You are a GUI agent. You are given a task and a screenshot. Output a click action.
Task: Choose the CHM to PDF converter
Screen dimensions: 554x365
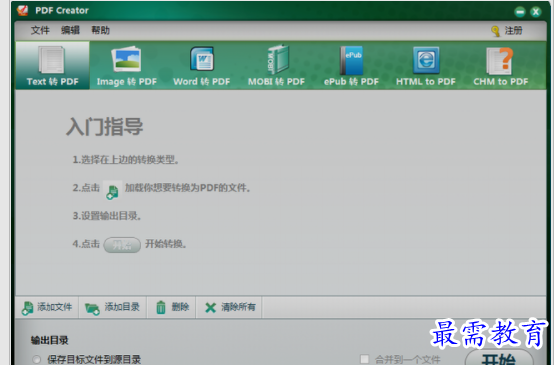tap(500, 65)
